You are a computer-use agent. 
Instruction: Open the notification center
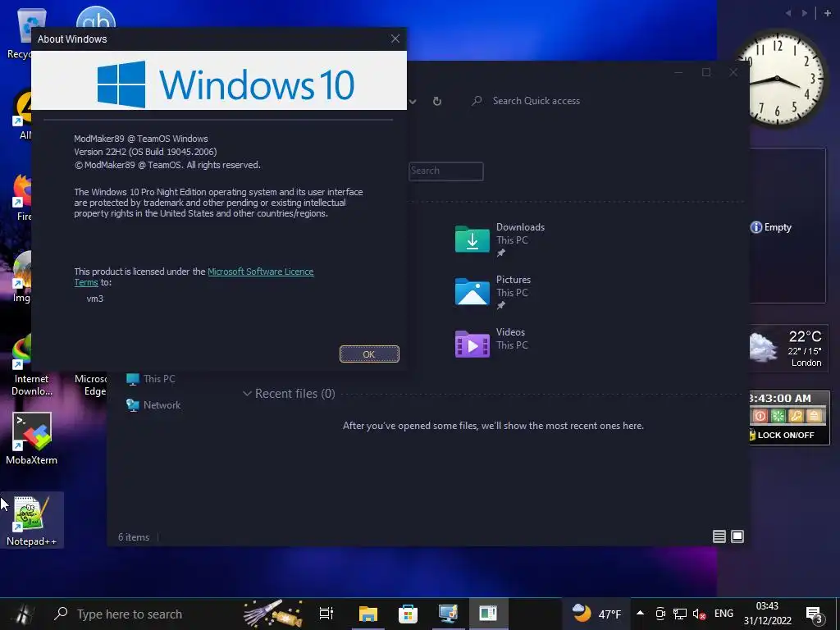click(x=815, y=614)
